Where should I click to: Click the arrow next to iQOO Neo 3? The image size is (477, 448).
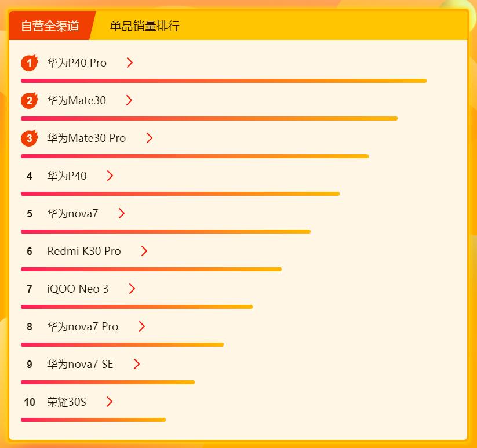point(131,289)
